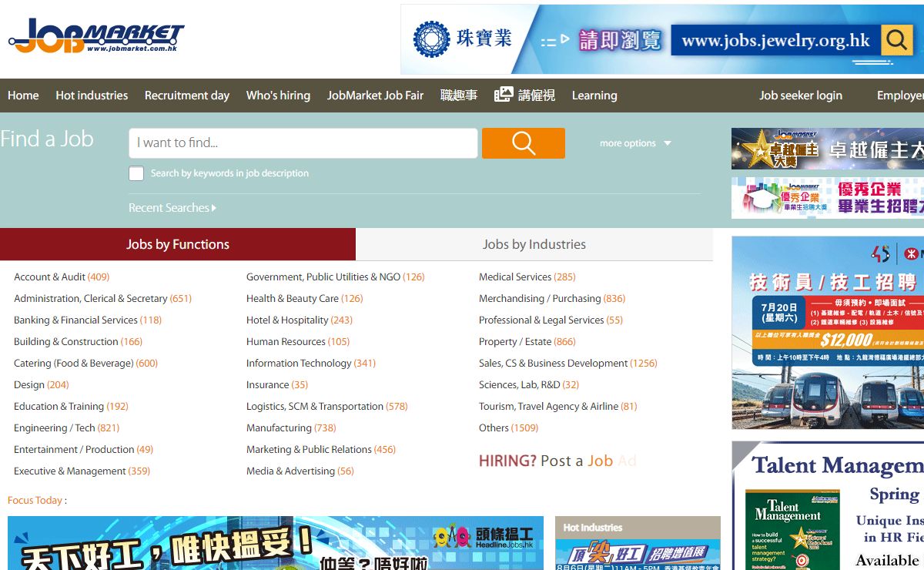Open Property / Estate jobs

[x=527, y=341]
